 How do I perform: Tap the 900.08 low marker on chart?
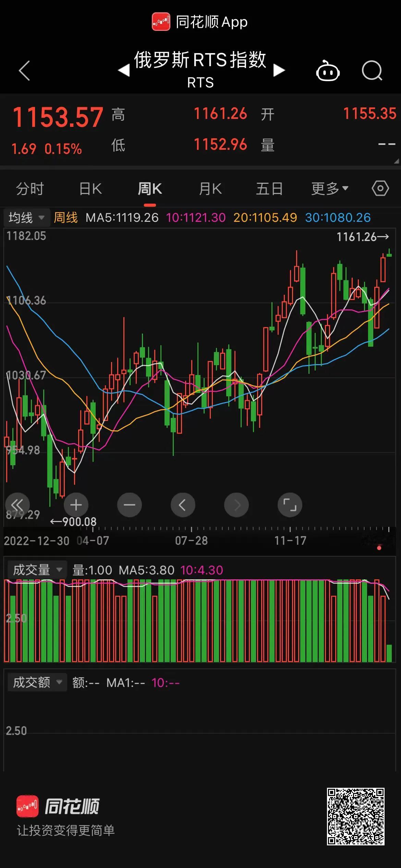pos(73,522)
